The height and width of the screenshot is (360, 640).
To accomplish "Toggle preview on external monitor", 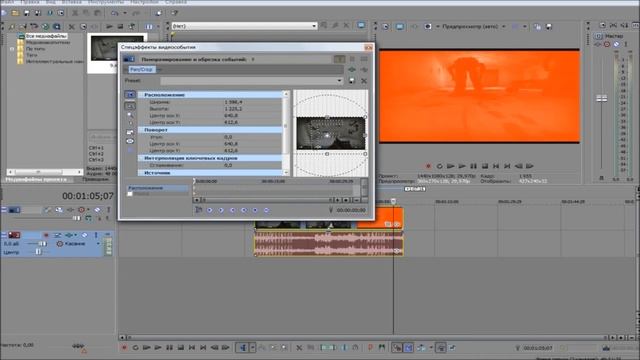I will tap(400, 27).
